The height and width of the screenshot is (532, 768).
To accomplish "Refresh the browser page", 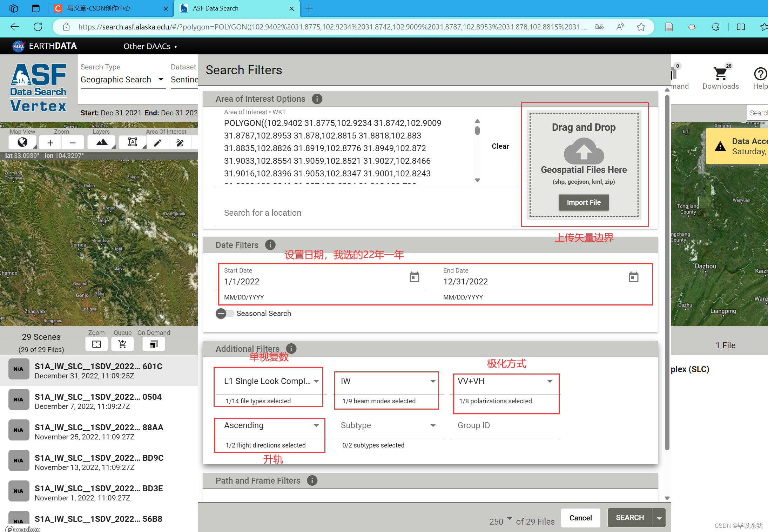I will [38, 27].
